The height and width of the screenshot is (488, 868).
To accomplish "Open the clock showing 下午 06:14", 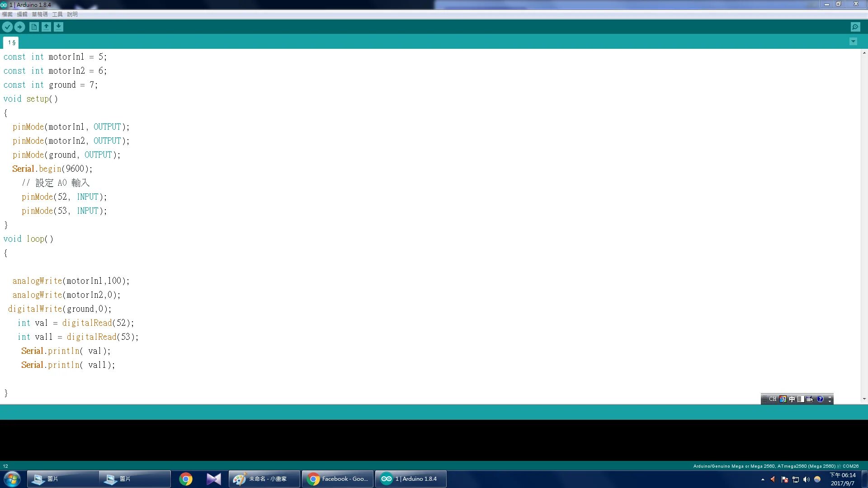I will (843, 479).
